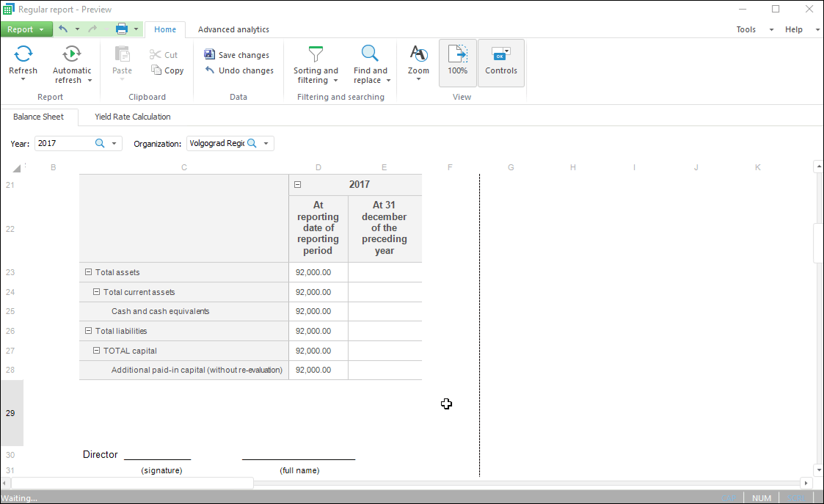The width and height of the screenshot is (824, 504).
Task: Open the Yield Rate Calculation sheet tab
Action: pyautogui.click(x=132, y=117)
